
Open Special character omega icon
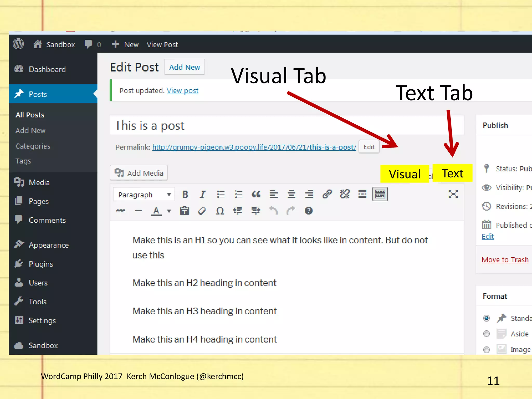click(x=220, y=211)
